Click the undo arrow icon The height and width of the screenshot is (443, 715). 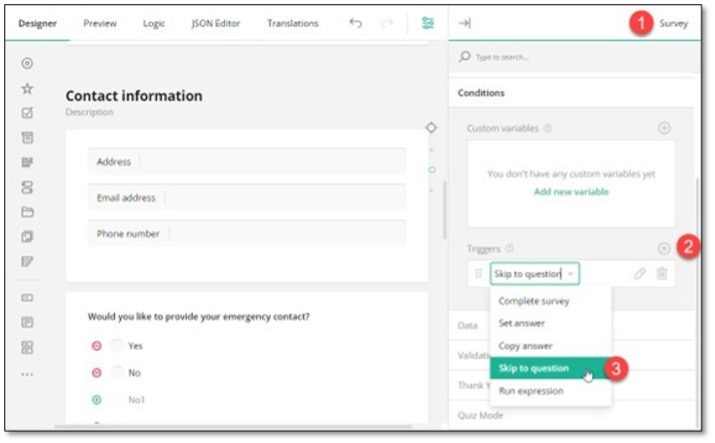355,23
